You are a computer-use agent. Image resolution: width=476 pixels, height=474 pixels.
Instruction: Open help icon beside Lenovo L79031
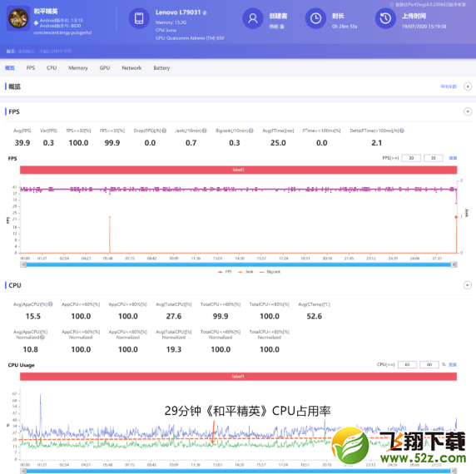pos(205,12)
